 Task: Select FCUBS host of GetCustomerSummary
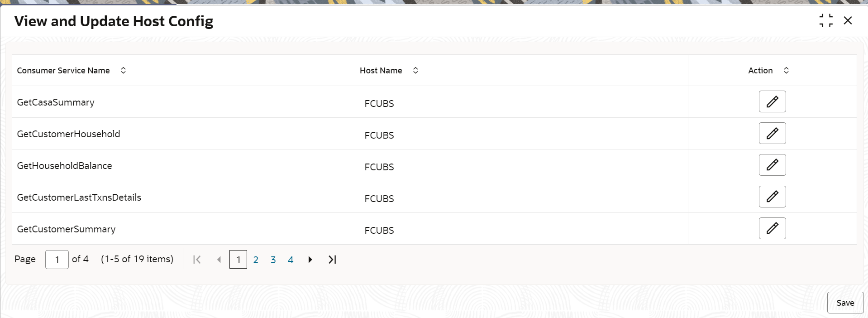379,230
